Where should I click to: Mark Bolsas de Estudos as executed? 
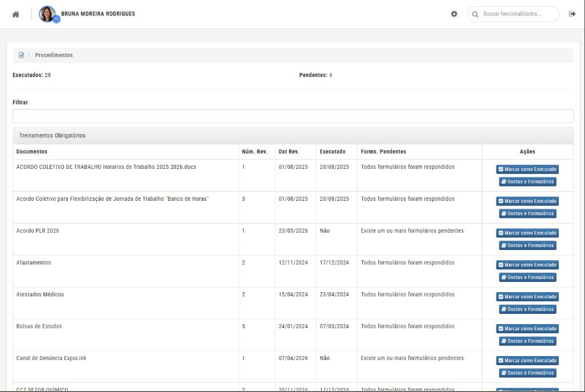pyautogui.click(x=527, y=329)
